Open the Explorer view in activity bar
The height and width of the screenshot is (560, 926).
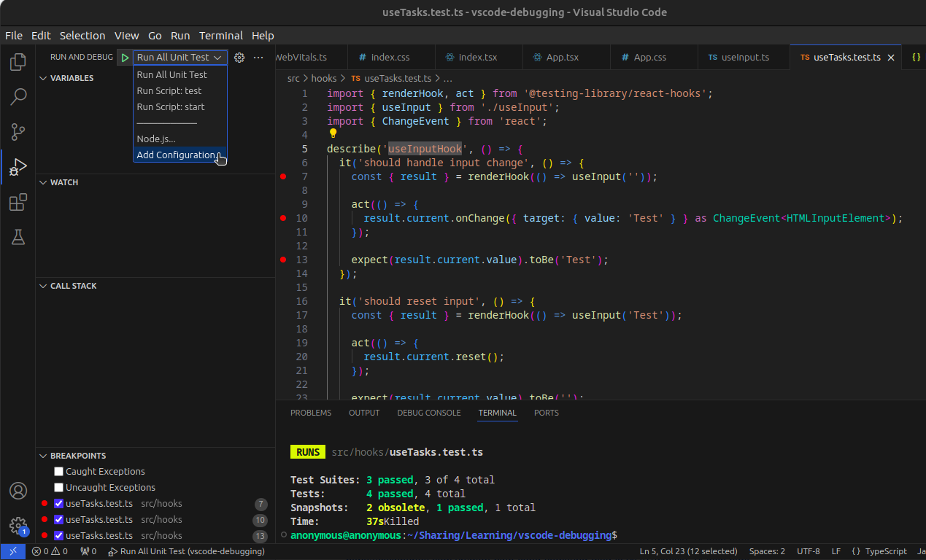click(x=18, y=62)
